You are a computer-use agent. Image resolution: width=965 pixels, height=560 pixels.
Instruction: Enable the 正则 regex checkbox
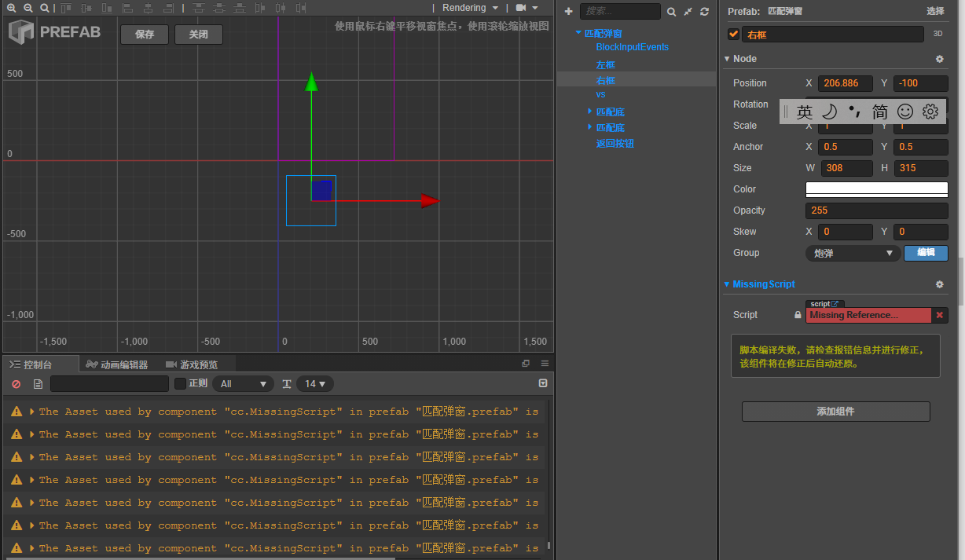[180, 384]
